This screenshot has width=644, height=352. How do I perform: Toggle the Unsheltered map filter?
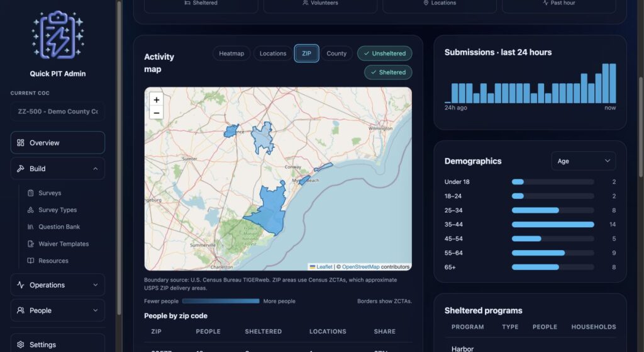384,54
